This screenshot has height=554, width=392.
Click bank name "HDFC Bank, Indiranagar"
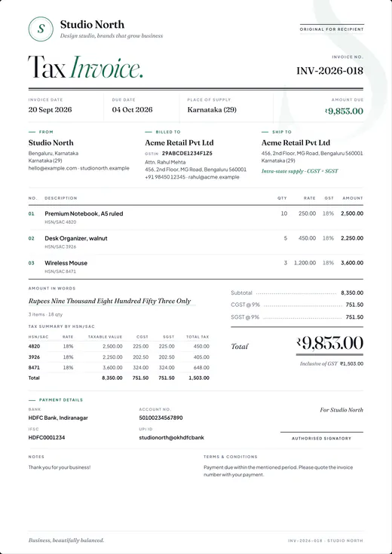[58, 418]
